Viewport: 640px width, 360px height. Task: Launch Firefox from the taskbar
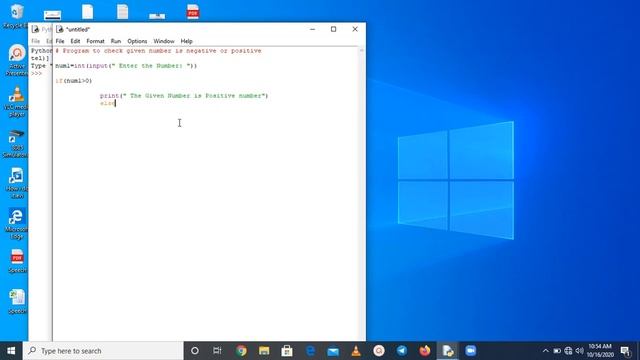tap(424, 351)
